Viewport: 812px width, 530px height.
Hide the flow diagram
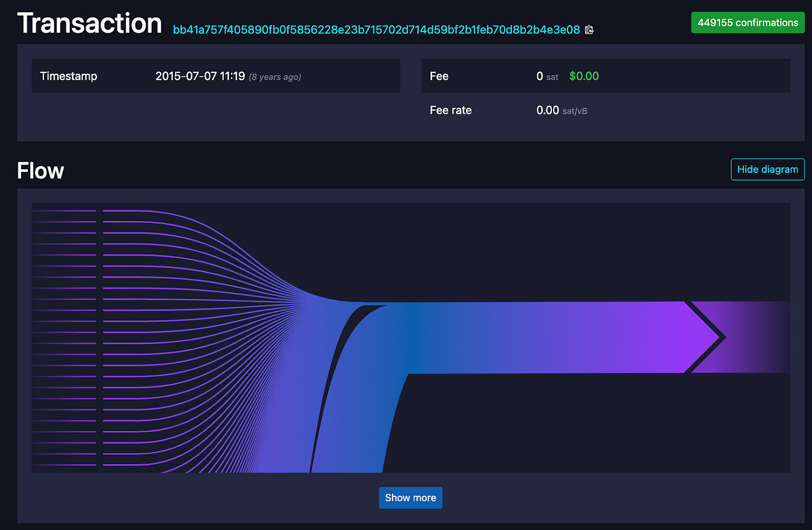(x=767, y=170)
